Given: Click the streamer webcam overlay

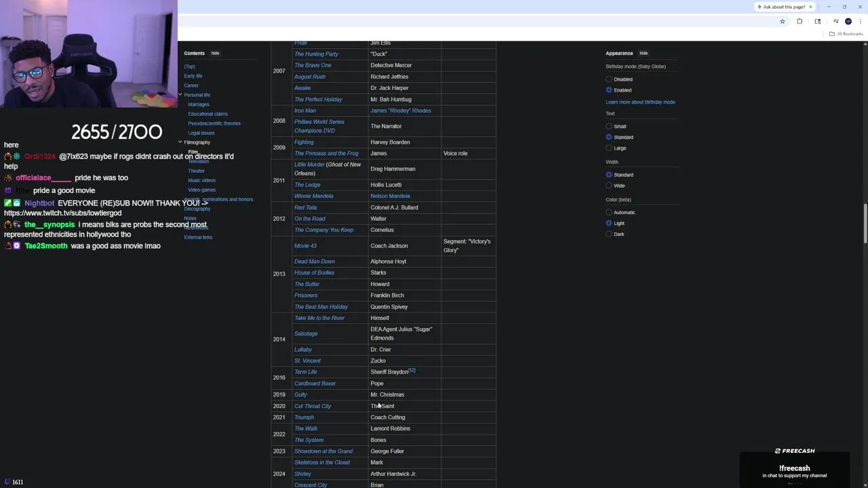Looking at the screenshot, I should [89, 54].
